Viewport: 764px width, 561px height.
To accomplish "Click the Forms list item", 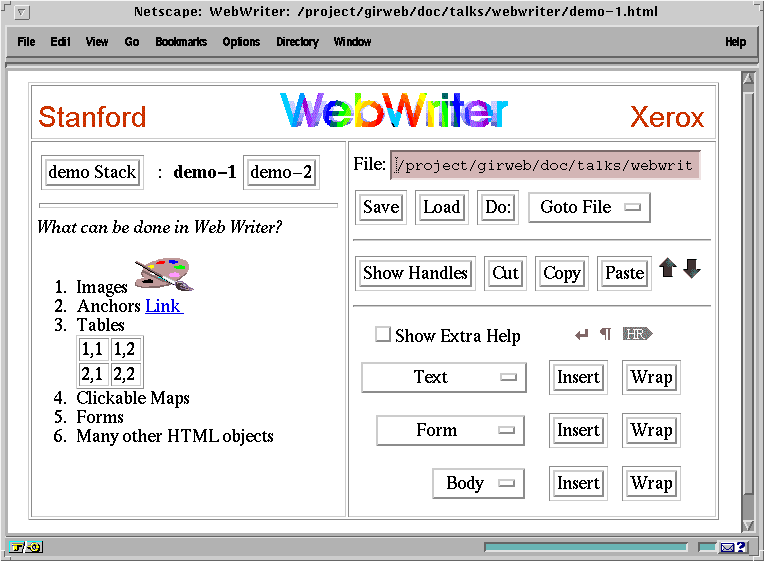I will 100,417.
